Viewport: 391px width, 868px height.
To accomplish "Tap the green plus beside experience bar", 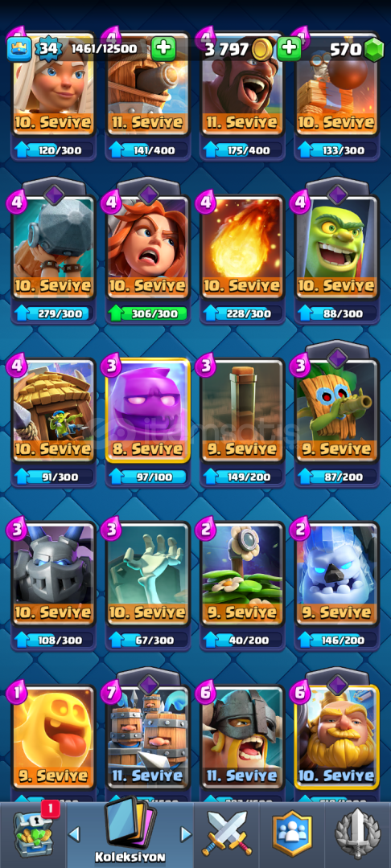I will 163,49.
